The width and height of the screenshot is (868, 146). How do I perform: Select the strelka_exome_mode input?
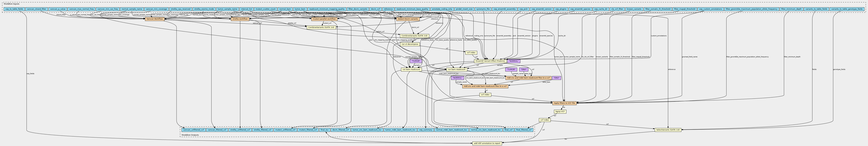click(204, 9)
